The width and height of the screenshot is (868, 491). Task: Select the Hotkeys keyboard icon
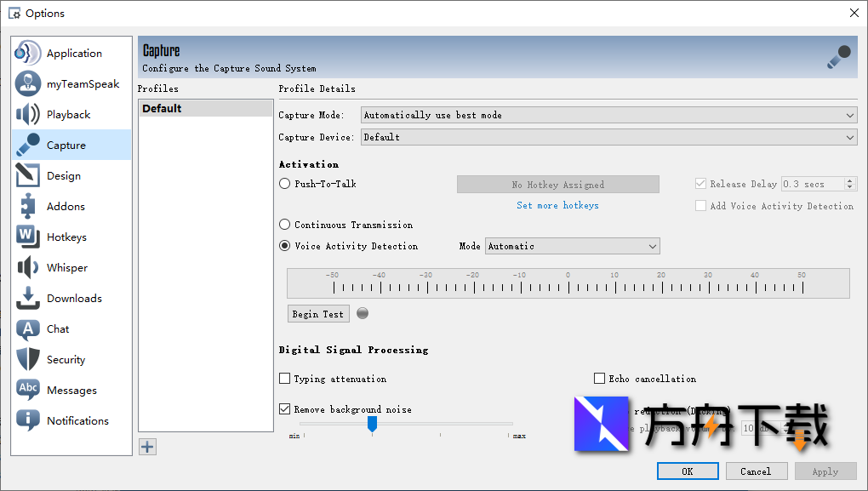28,237
